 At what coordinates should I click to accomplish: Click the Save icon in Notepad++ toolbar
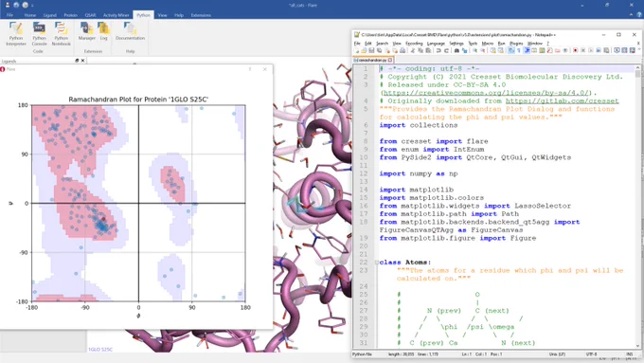coord(371,50)
